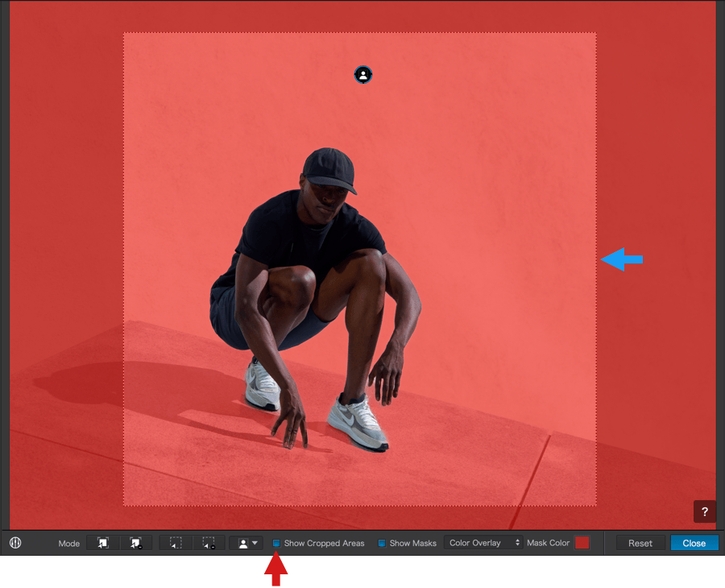Select the subtract object selection mode
This screenshot has height=588, width=725.
(136, 543)
